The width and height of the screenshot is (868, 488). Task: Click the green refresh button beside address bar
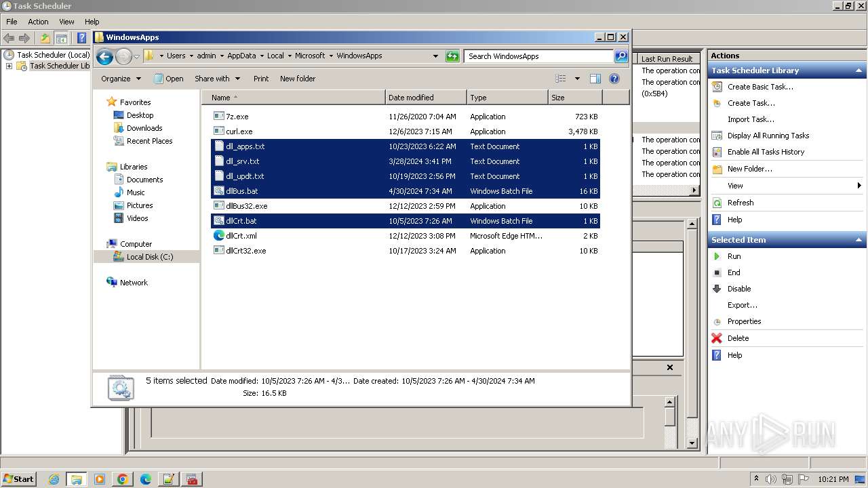[452, 56]
